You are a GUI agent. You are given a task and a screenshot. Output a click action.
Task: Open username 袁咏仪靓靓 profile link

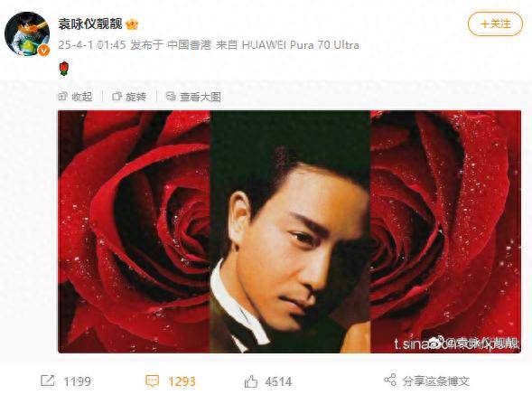click(x=90, y=24)
